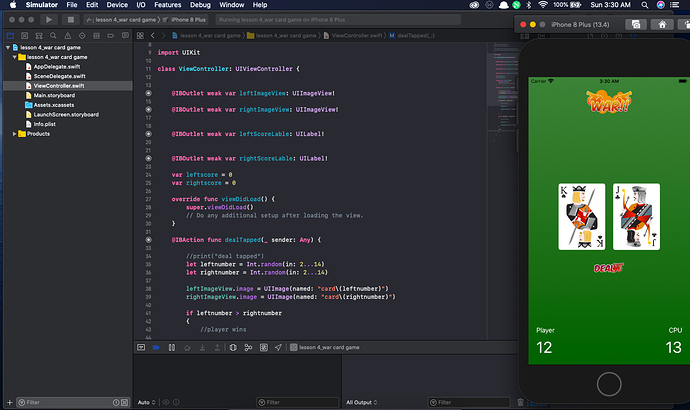690x410 pixels.
Task: Open the Auto variables view dropdown
Action: pyautogui.click(x=146, y=402)
